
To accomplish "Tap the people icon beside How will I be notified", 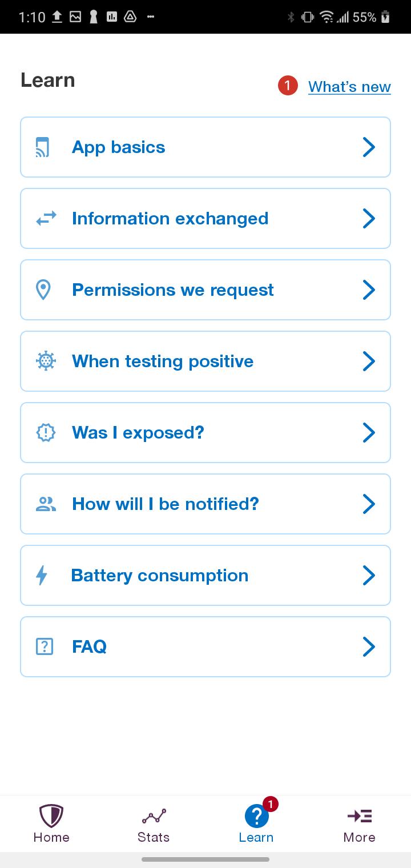I will [x=46, y=504].
